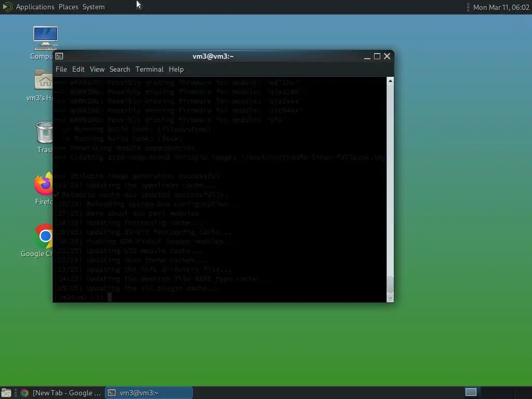Image resolution: width=532 pixels, height=399 pixels.
Task: Open the terminal Help menu
Action: 176,69
